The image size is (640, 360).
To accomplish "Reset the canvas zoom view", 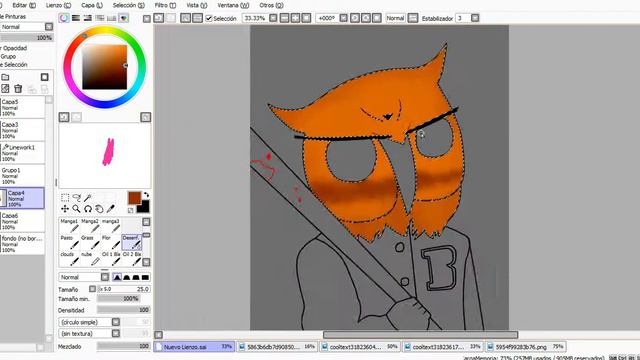I will [306, 18].
